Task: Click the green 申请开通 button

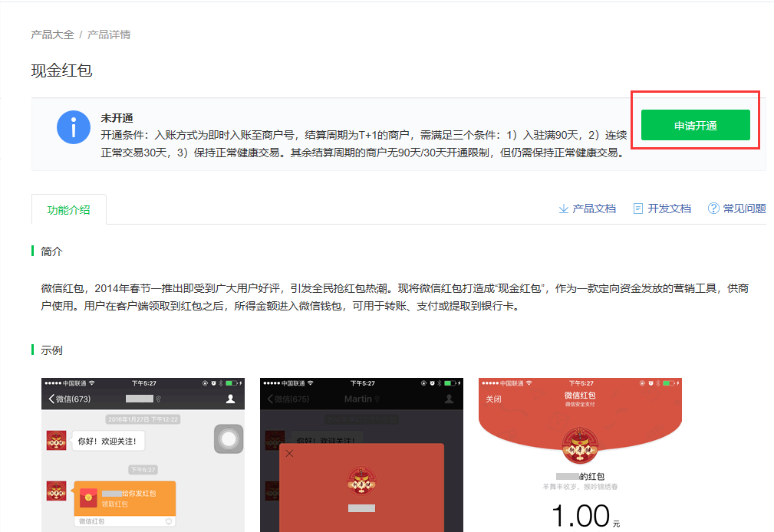Action: point(695,126)
